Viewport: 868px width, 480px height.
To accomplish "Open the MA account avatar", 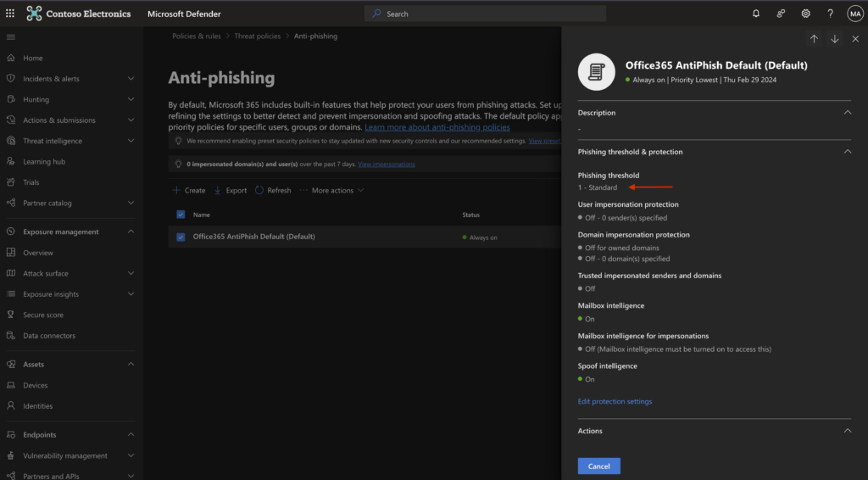I will pos(854,14).
